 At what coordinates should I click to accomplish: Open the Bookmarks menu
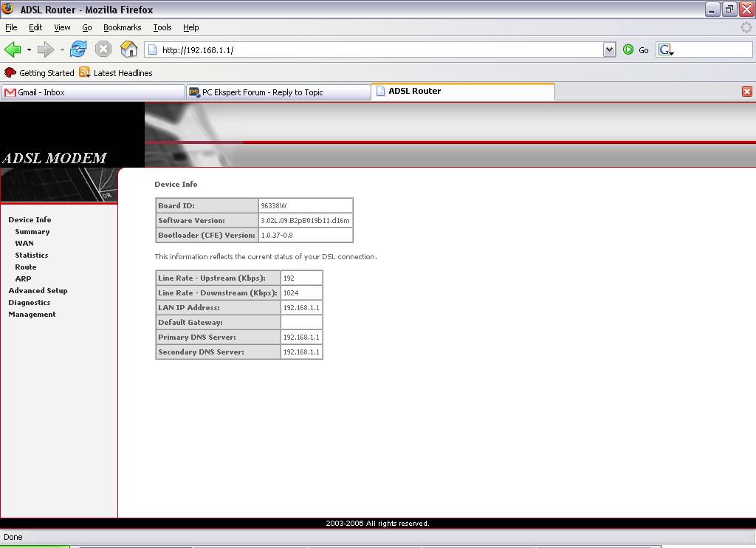122,27
